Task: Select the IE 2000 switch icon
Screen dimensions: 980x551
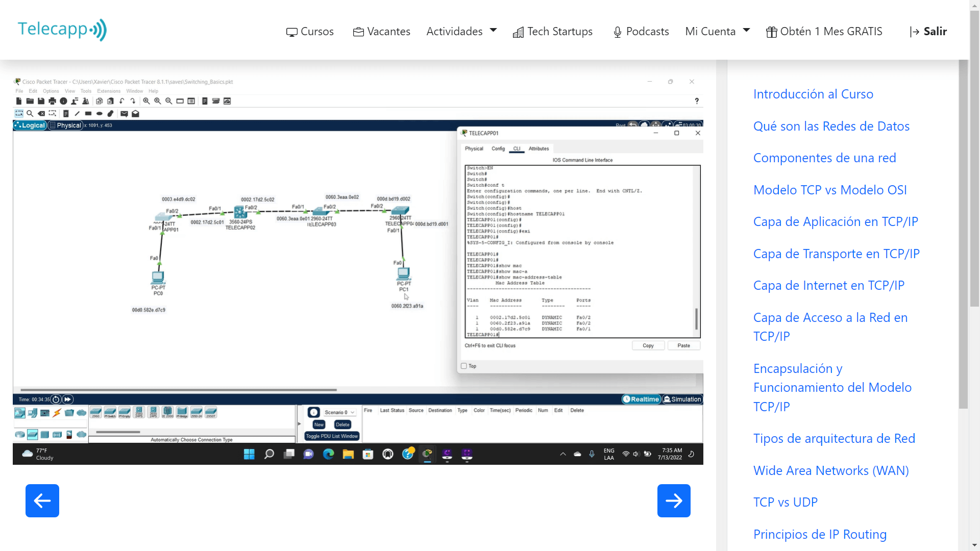Action: pos(167,412)
